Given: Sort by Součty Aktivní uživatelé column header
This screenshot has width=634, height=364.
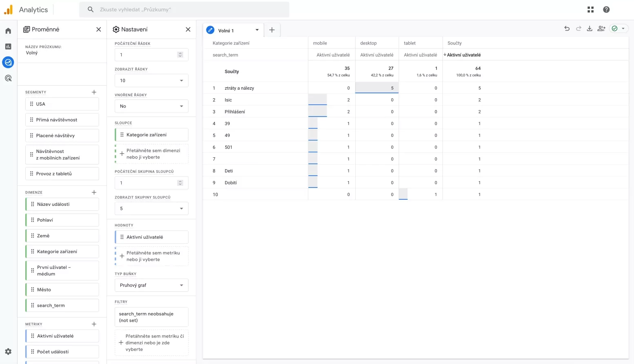Looking at the screenshot, I should (463, 55).
